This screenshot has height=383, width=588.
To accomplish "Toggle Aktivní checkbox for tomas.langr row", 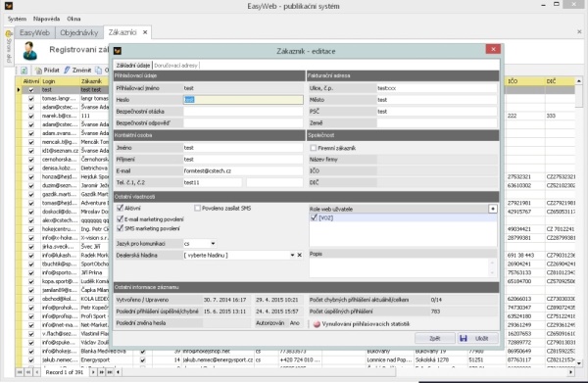I will [x=31, y=99].
